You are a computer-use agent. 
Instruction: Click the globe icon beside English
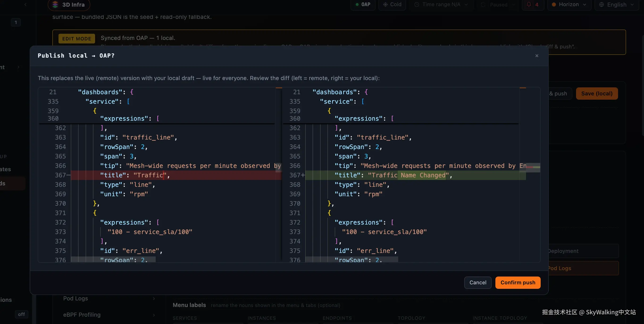click(x=601, y=4)
